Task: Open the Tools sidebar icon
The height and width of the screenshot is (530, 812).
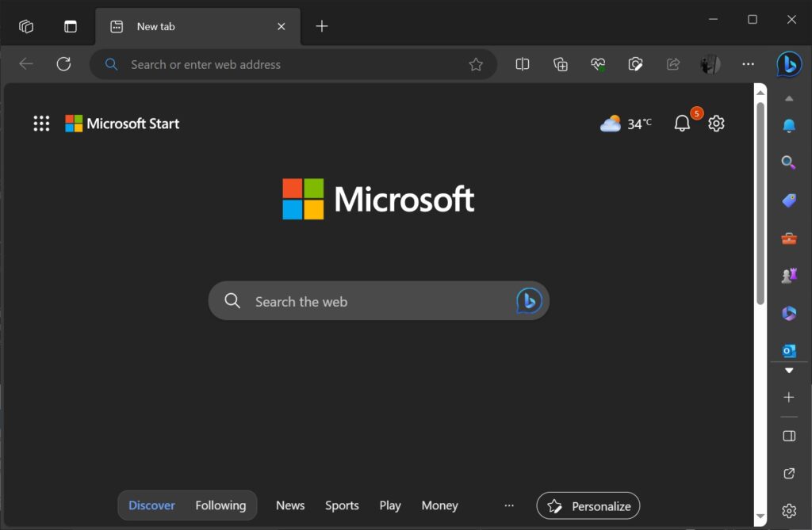Action: (x=788, y=238)
